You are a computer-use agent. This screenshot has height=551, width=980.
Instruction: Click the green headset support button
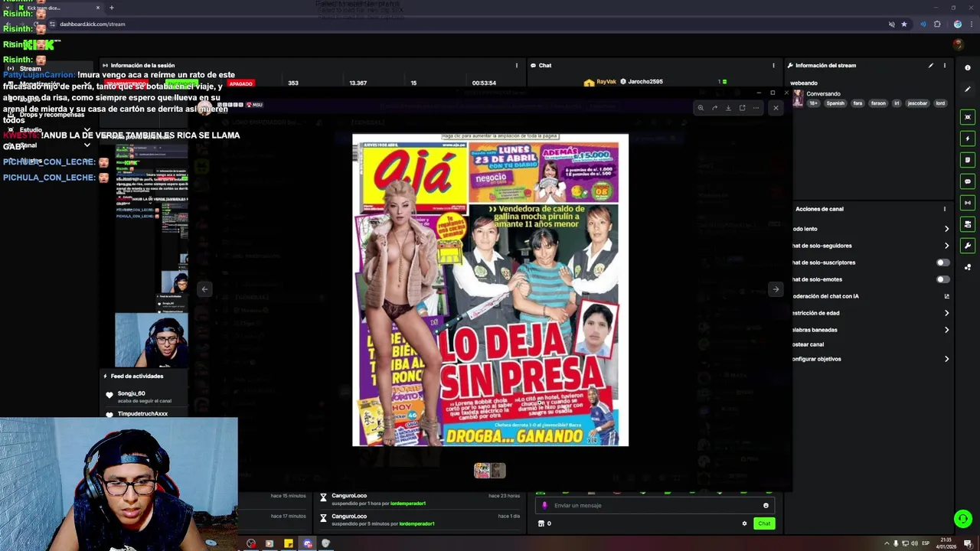coord(963,519)
